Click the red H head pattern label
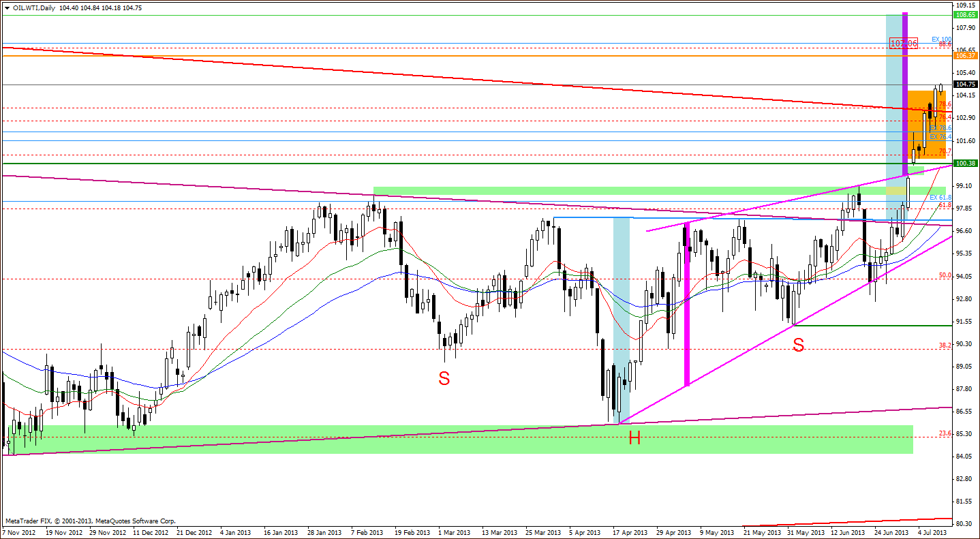Viewport: 980px width, 539px height. [x=634, y=439]
